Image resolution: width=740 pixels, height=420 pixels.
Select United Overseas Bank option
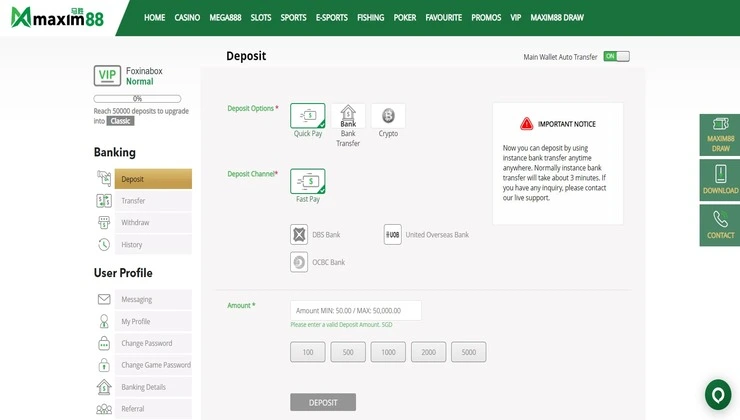coord(426,235)
